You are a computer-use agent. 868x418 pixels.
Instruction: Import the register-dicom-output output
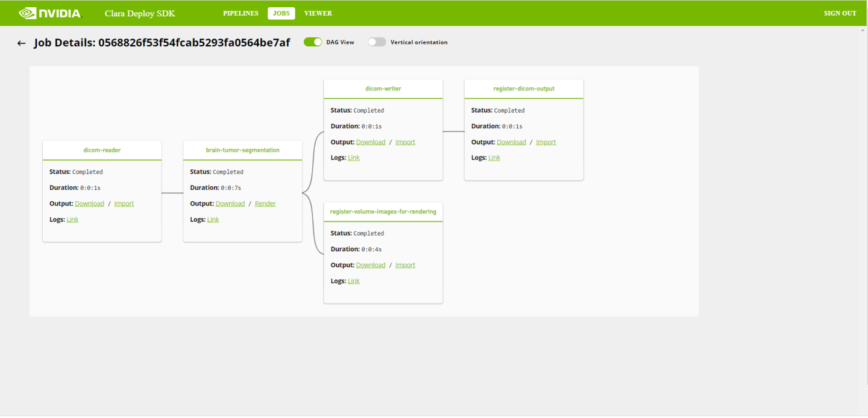pyautogui.click(x=546, y=142)
